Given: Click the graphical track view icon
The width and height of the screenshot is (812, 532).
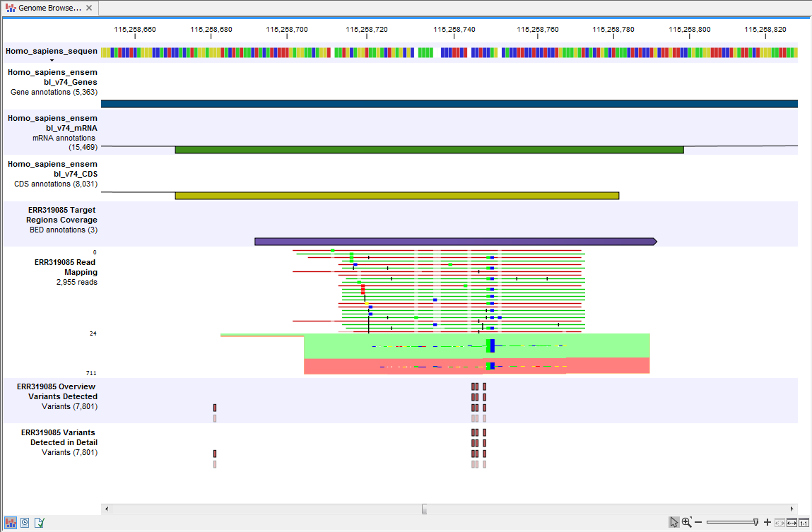Looking at the screenshot, I should [x=11, y=522].
